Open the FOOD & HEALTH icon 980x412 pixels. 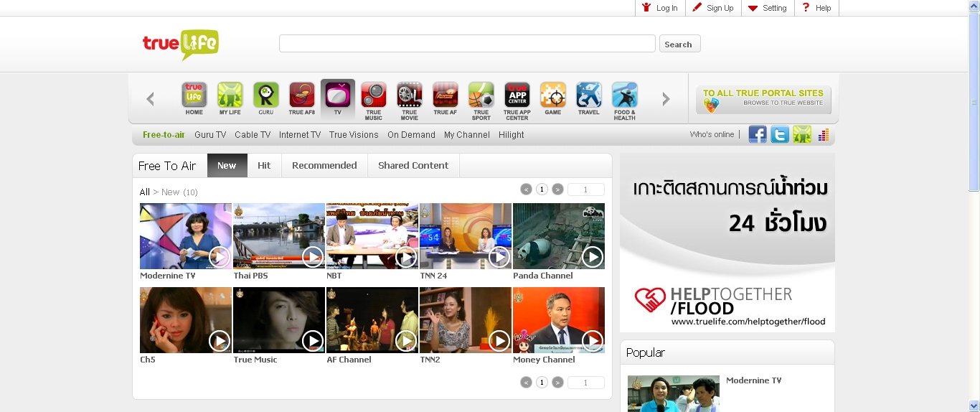(625, 100)
